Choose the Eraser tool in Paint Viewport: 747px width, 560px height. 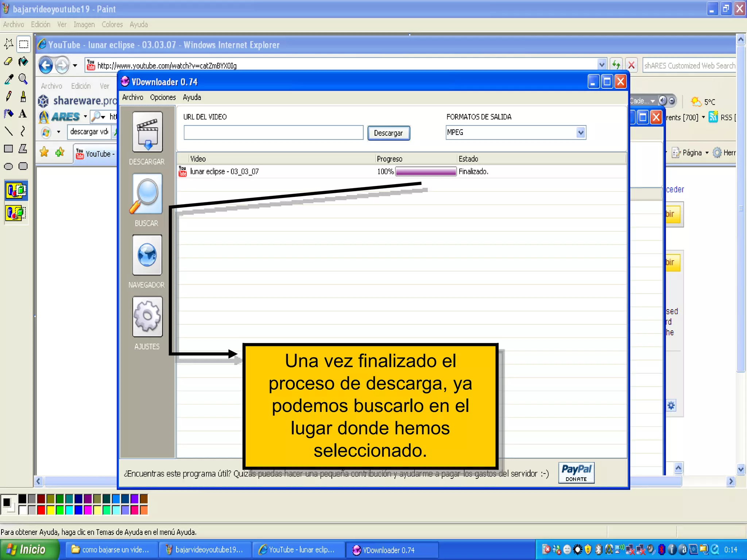click(8, 62)
